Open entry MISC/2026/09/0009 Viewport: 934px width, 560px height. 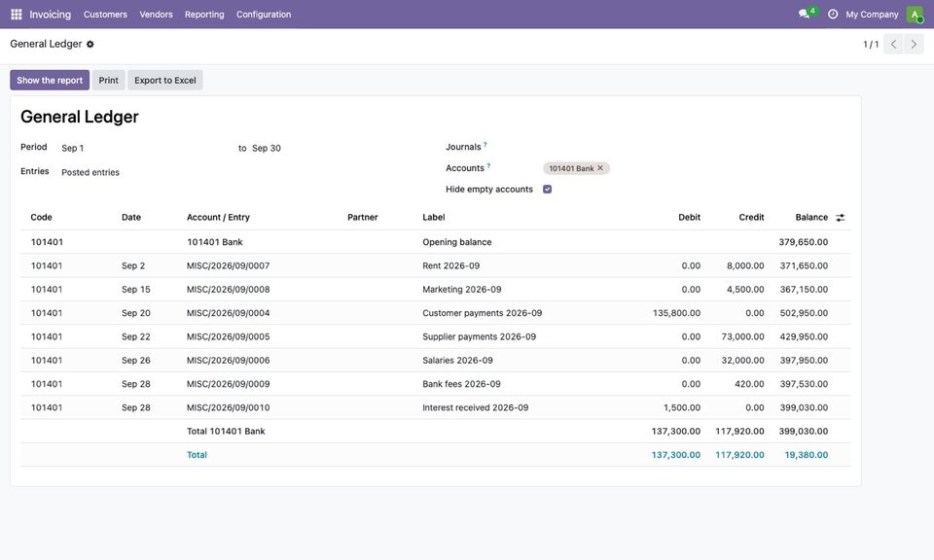[x=228, y=384]
